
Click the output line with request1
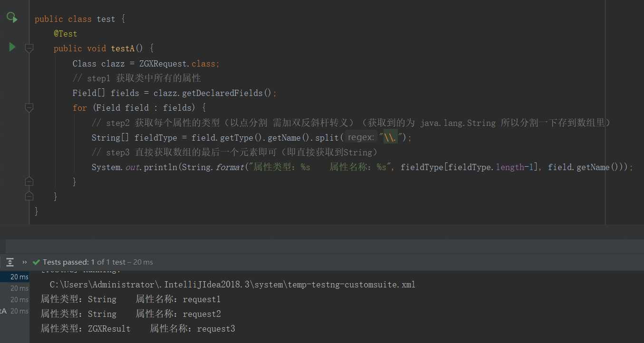coord(131,299)
